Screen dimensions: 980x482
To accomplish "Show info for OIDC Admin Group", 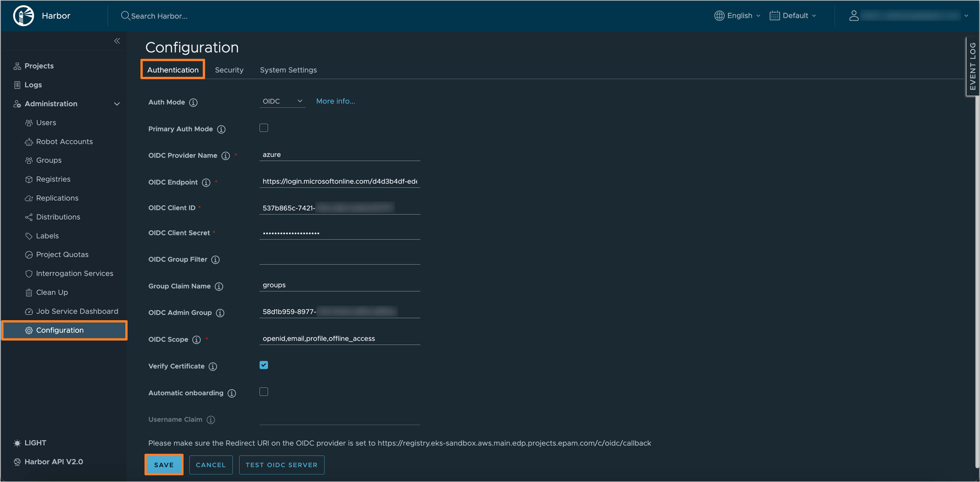I will [x=220, y=313].
